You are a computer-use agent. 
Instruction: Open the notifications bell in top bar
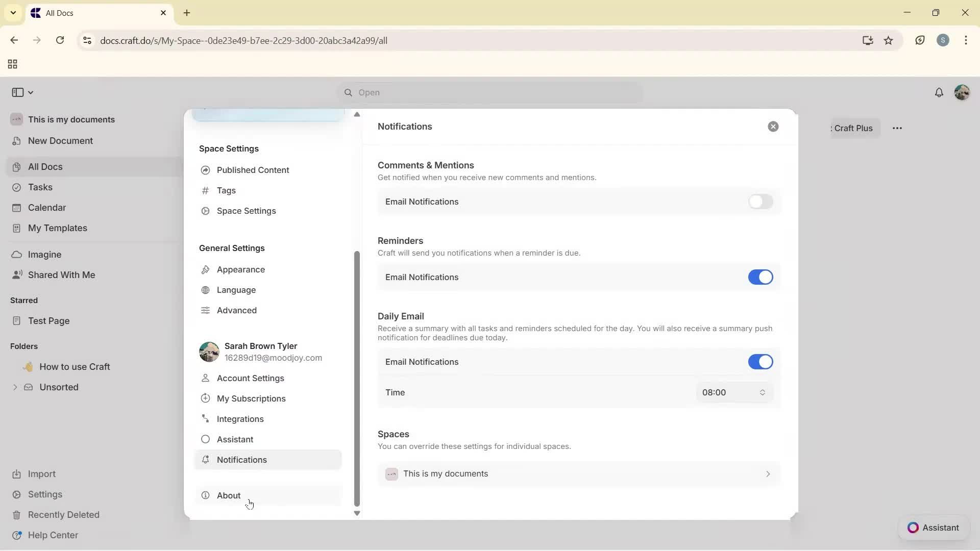[940, 92]
